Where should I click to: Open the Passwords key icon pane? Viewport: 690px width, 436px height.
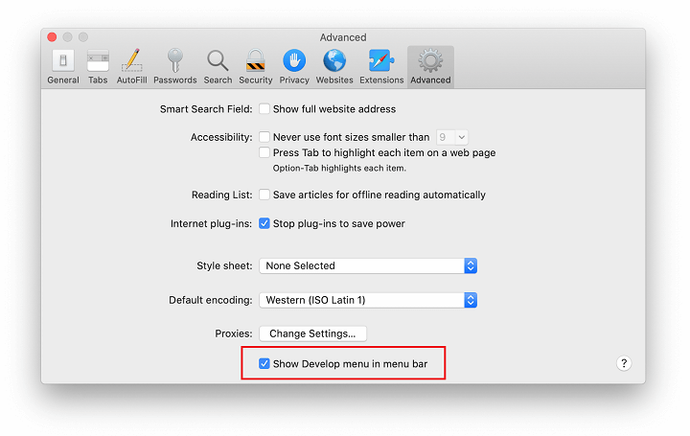[175, 66]
